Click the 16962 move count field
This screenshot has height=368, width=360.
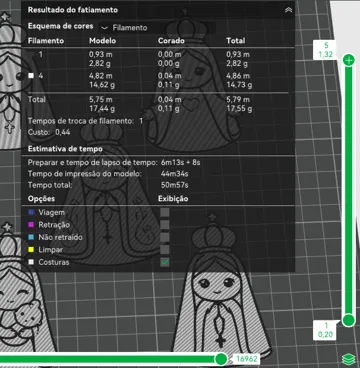click(247, 359)
